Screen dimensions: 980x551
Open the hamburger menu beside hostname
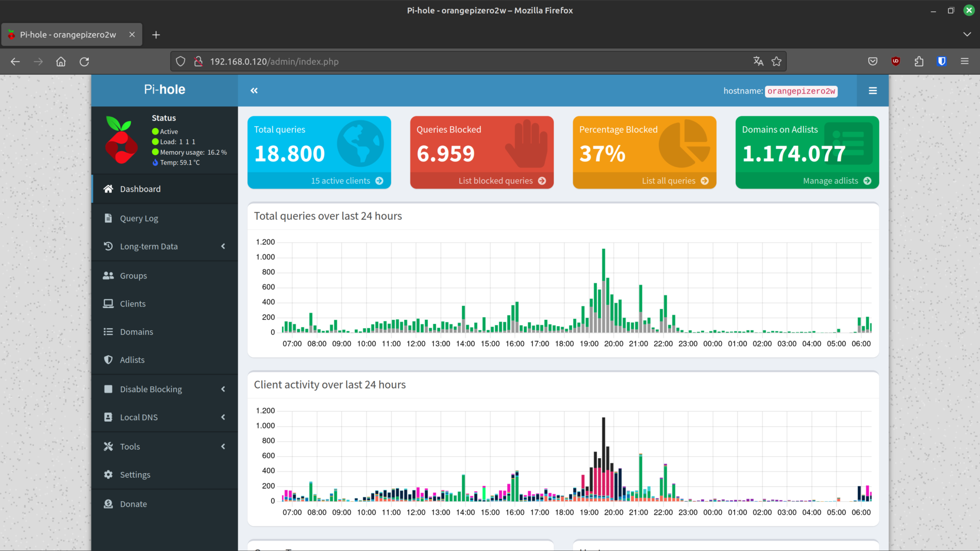(872, 90)
